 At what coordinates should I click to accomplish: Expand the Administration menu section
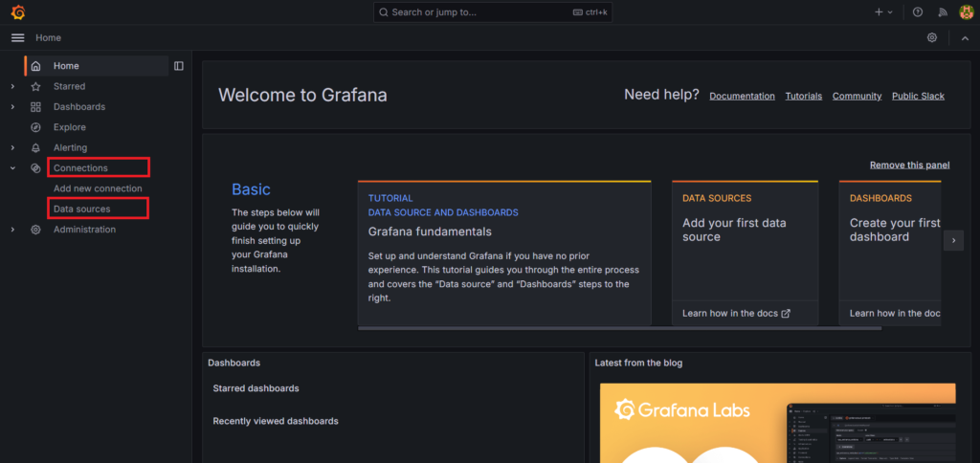pyautogui.click(x=12, y=230)
